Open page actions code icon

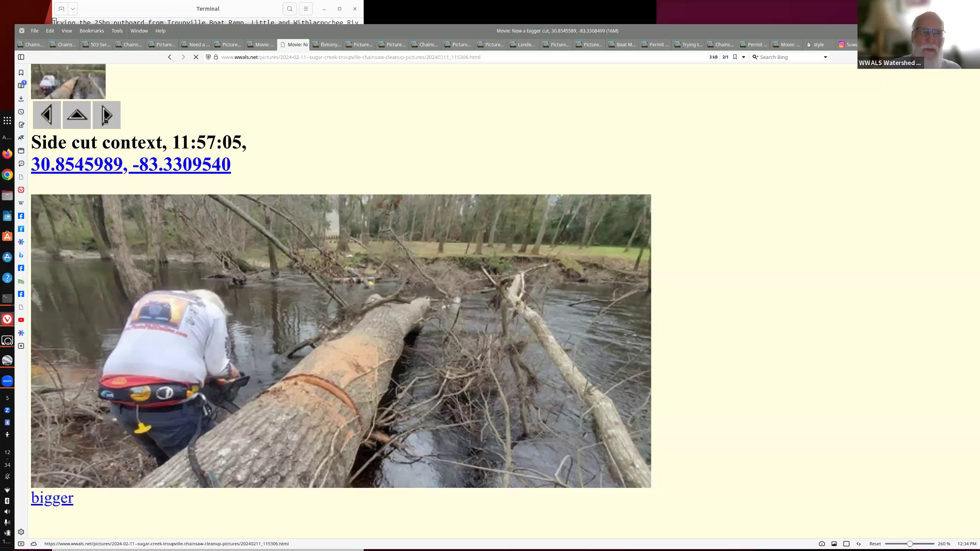(859, 544)
